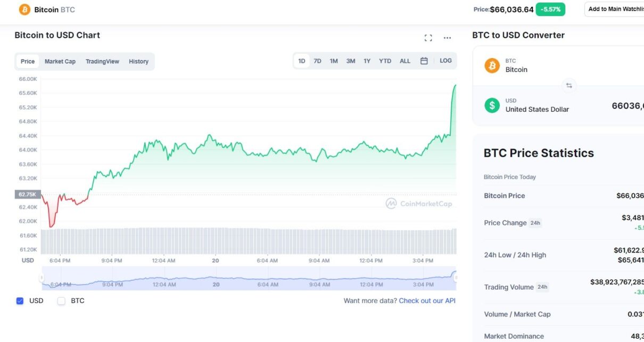The image size is (644, 342).
Task: Click the BTC to USD Converter heading
Action: [518, 35]
